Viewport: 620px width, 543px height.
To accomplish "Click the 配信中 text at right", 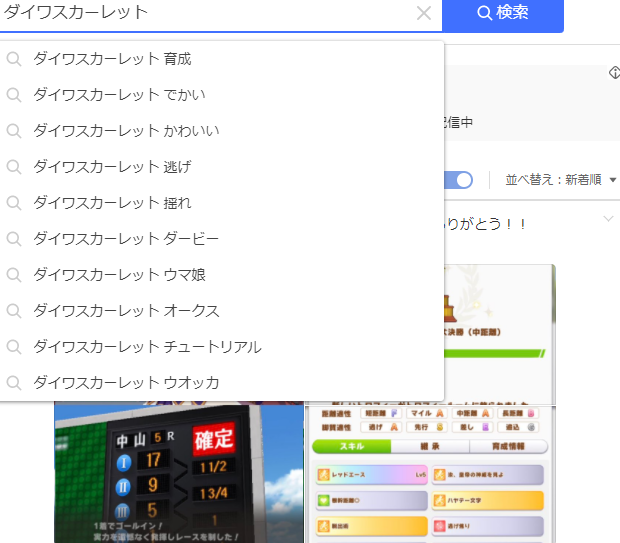I will [x=458, y=122].
